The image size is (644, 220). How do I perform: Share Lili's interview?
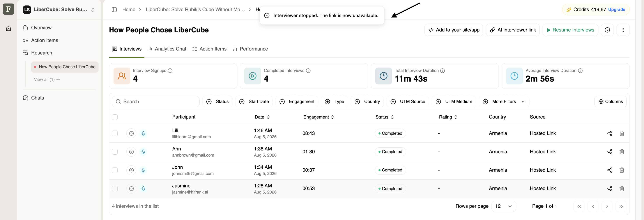point(610,133)
